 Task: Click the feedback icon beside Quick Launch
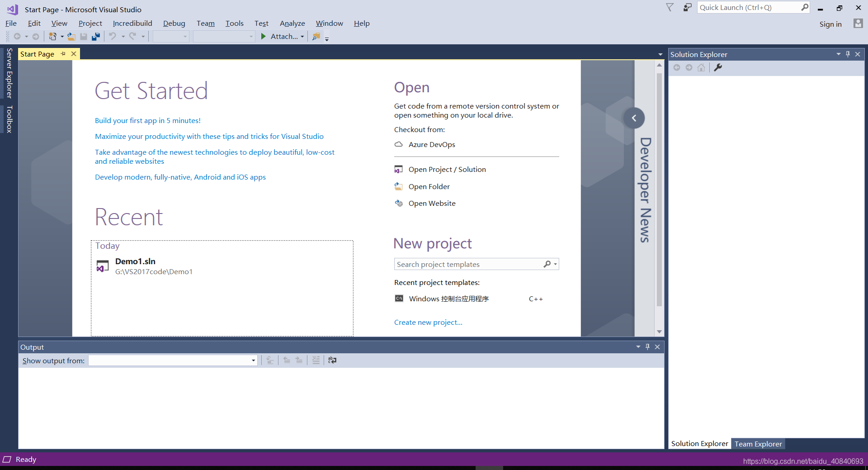687,7
